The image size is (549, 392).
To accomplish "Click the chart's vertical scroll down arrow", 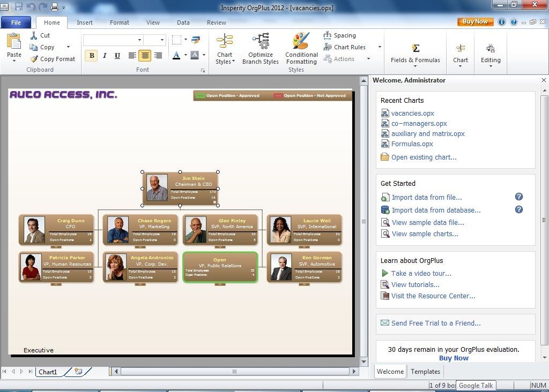I will click(364, 362).
